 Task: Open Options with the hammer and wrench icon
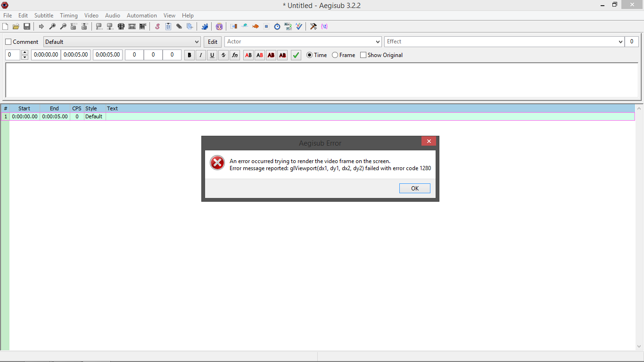click(x=314, y=26)
